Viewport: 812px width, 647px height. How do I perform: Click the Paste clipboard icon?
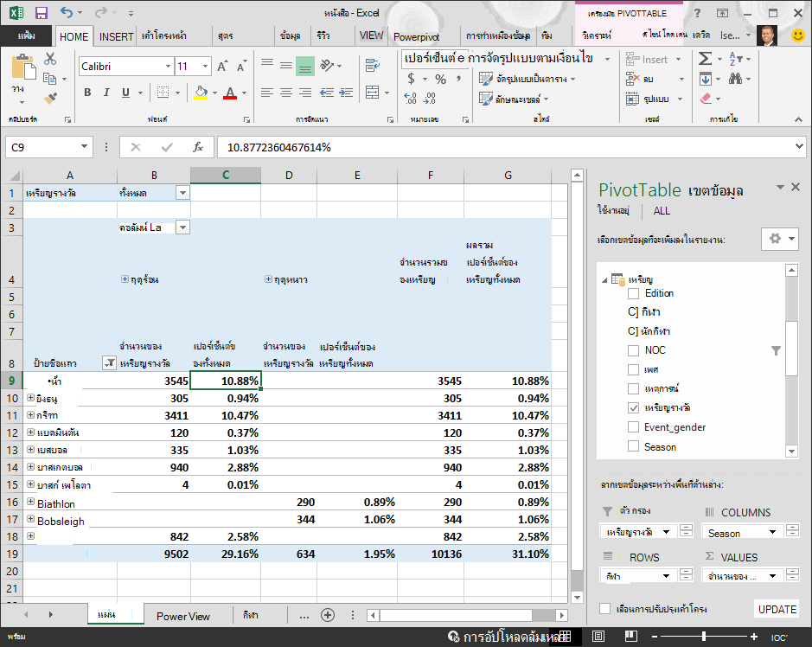(23, 67)
